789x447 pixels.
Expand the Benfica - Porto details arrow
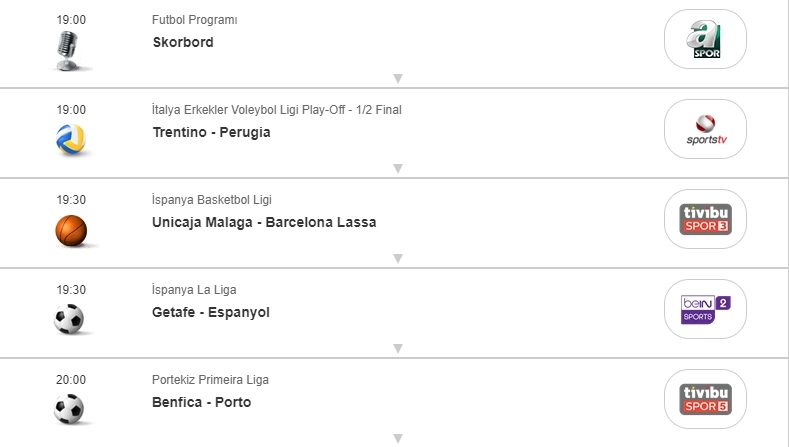coord(397,438)
